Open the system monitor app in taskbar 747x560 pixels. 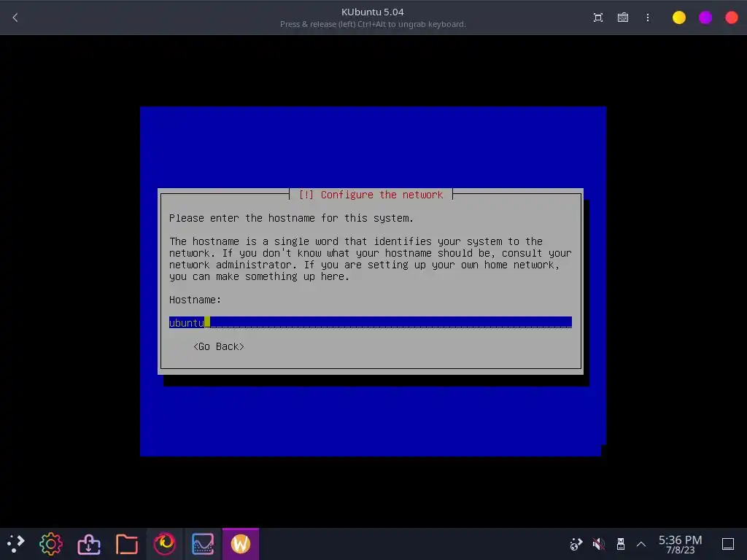203,544
